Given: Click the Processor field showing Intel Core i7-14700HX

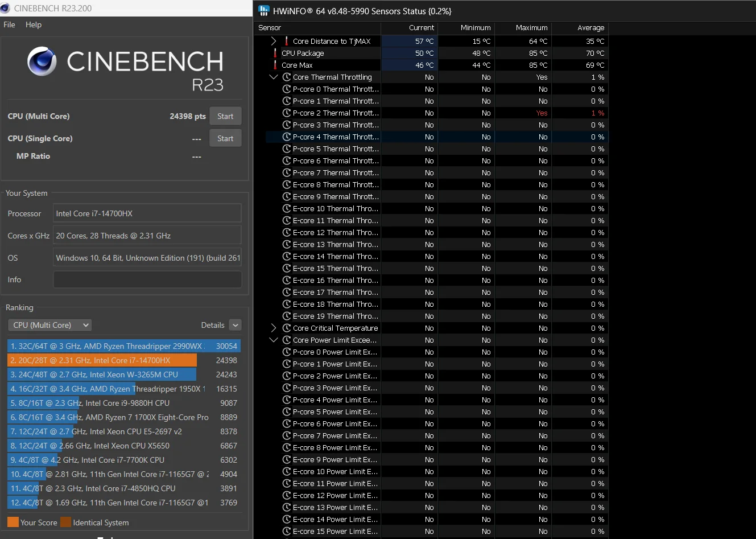Looking at the screenshot, I should point(147,213).
